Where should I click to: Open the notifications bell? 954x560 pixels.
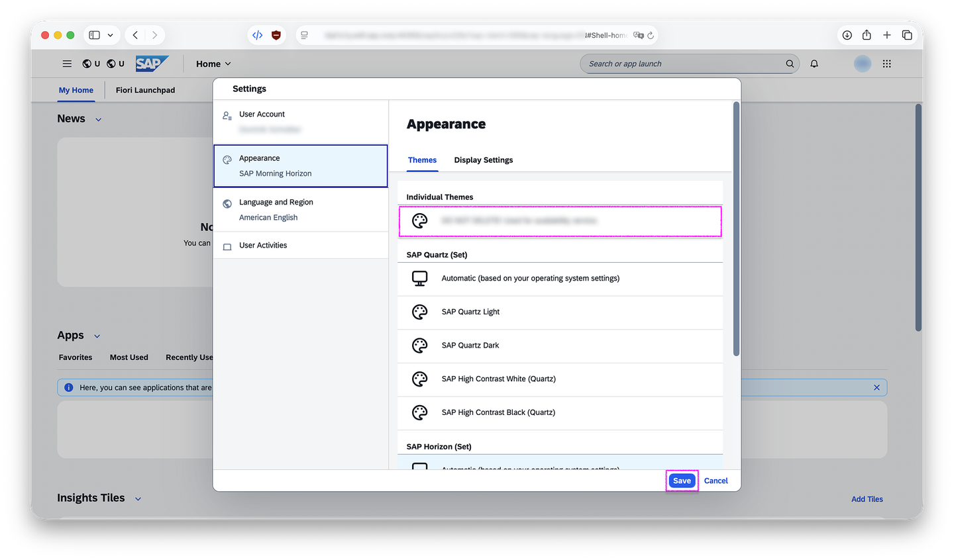814,64
